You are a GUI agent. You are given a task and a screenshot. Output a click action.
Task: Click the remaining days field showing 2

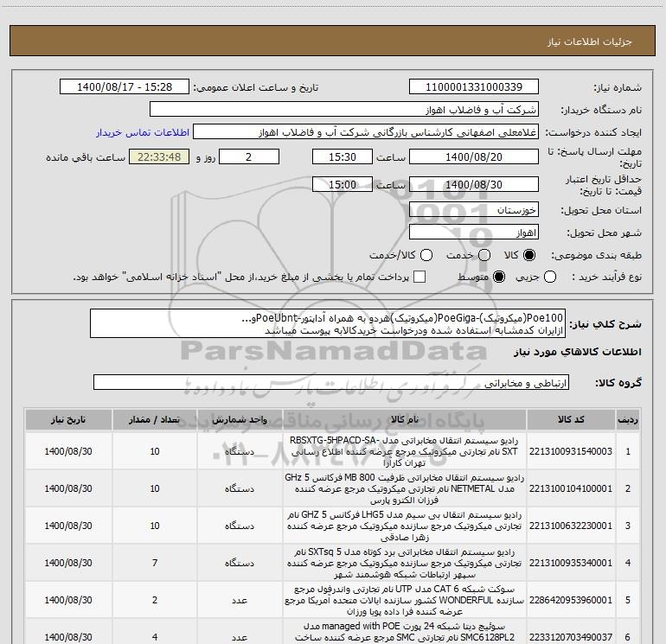(x=249, y=156)
